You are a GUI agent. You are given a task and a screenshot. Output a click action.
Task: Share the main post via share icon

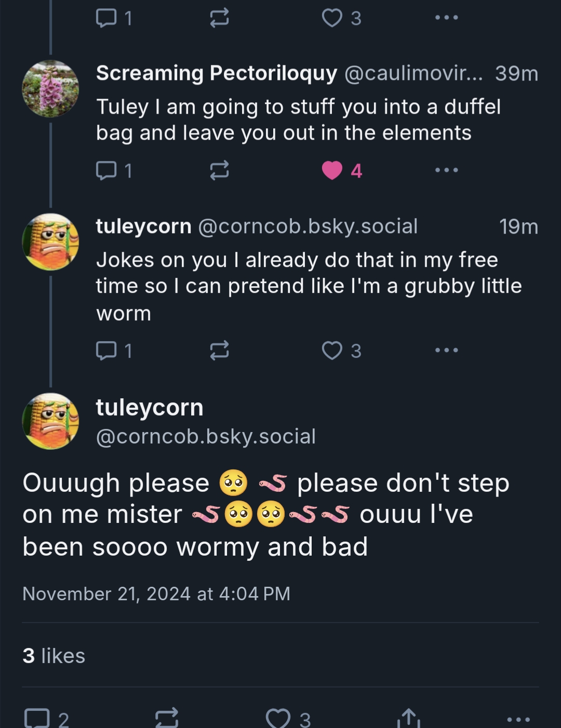coord(409,719)
